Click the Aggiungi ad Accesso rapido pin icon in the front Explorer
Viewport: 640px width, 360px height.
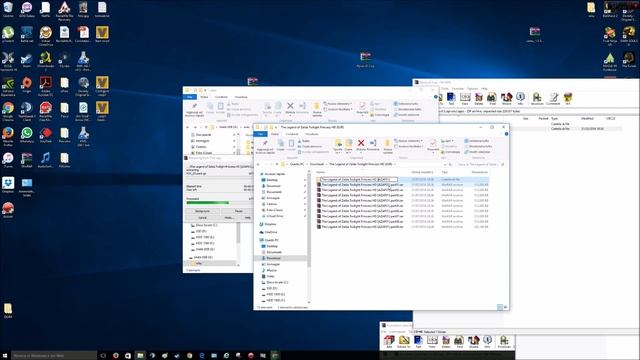[265, 143]
